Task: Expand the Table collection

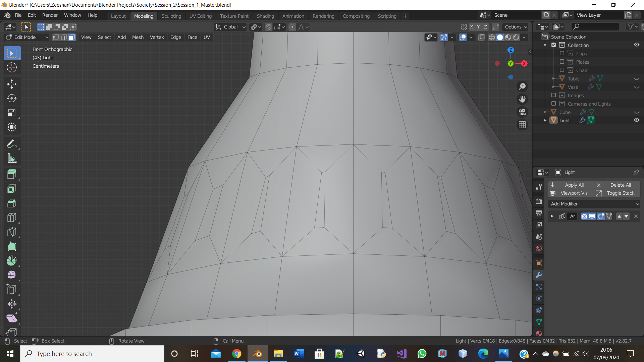Action: 553,78
